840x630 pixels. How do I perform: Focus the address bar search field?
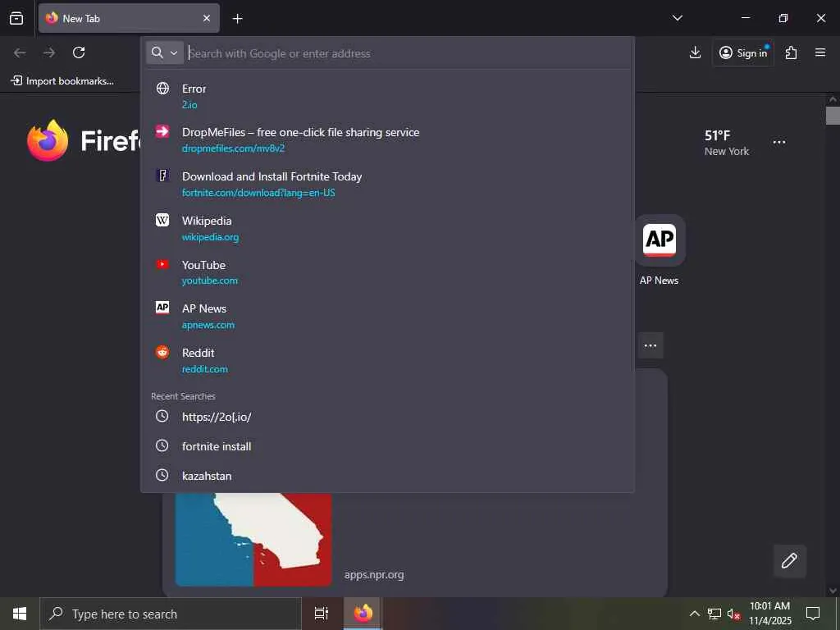pos(407,53)
